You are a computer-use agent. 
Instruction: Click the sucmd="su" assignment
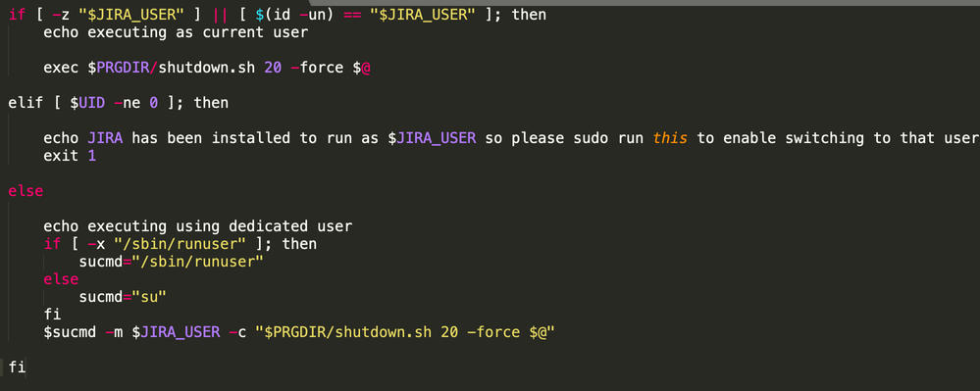(x=123, y=297)
